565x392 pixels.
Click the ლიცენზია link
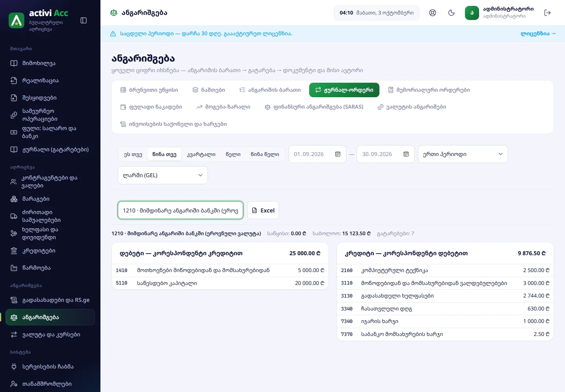[538, 34]
